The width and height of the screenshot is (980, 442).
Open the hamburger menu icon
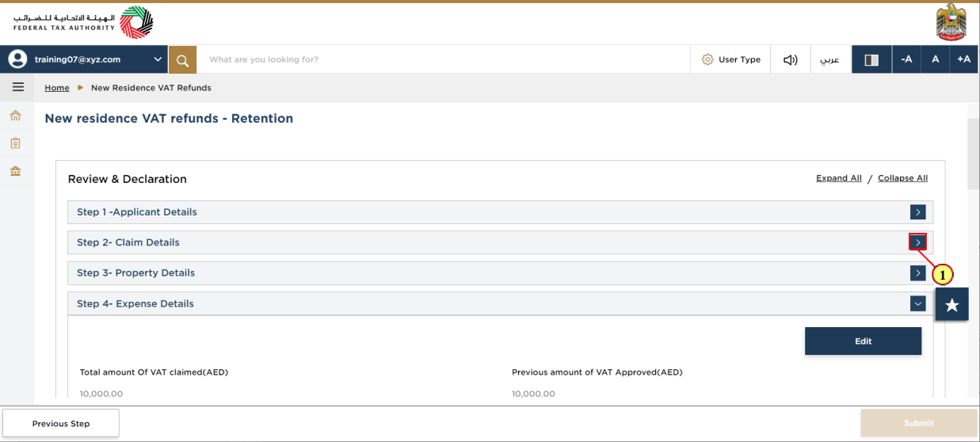[17, 87]
